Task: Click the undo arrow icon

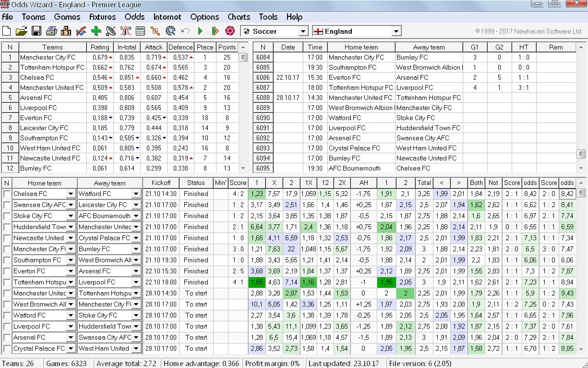Action: [185, 31]
